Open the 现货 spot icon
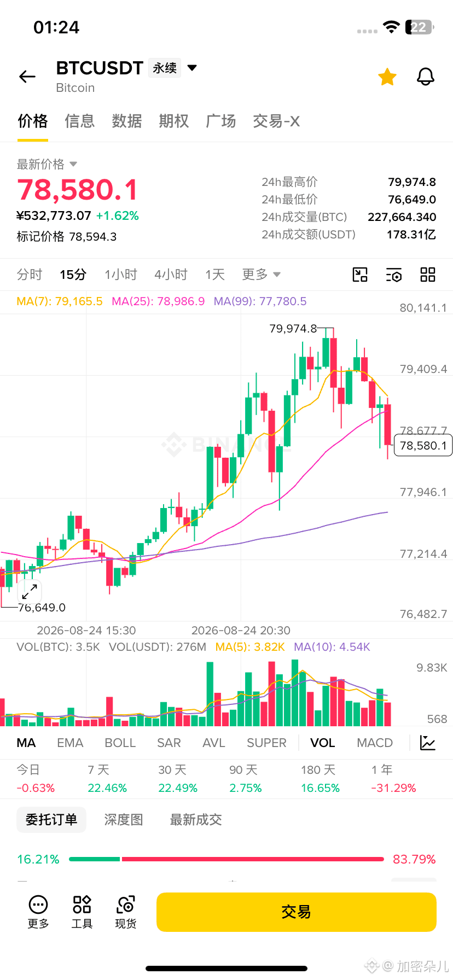Screen dimensions: 453x980 pos(126,912)
